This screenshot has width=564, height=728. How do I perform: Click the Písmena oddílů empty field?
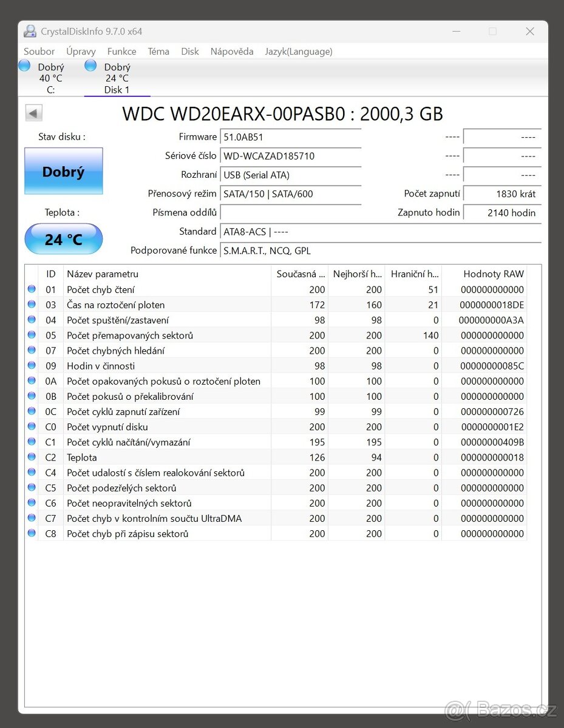pos(291,213)
